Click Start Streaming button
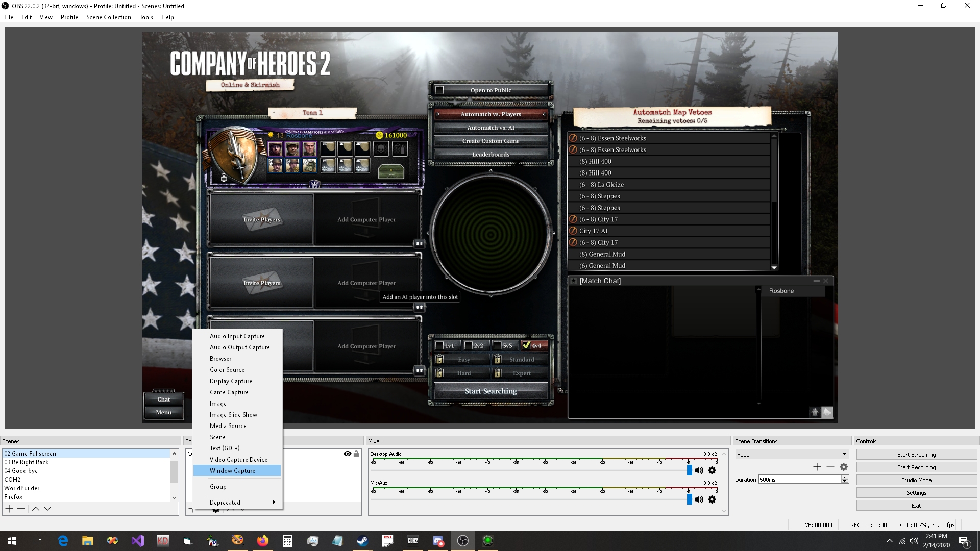Viewport: 980px width, 551px height. (x=916, y=455)
